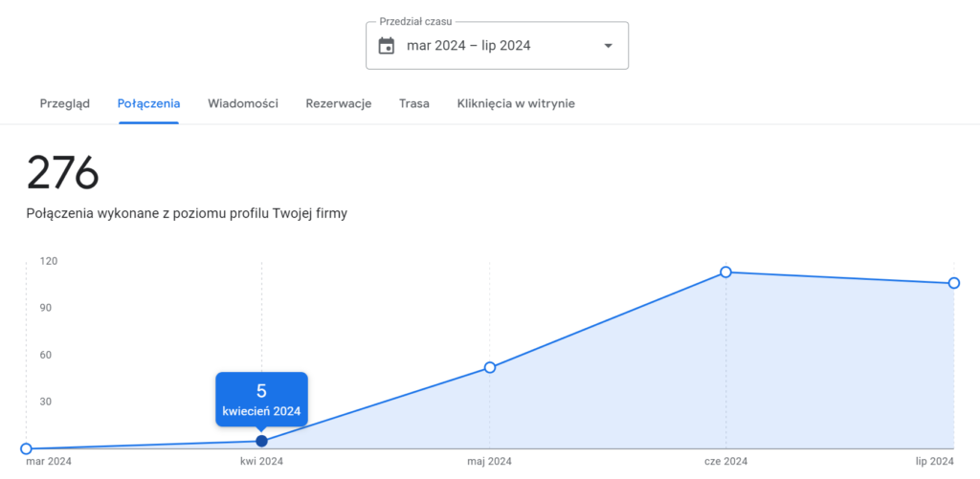This screenshot has height=479, width=980.
Task: Select the 'mar 2024 – lip 2024' range text
Action: (468, 46)
